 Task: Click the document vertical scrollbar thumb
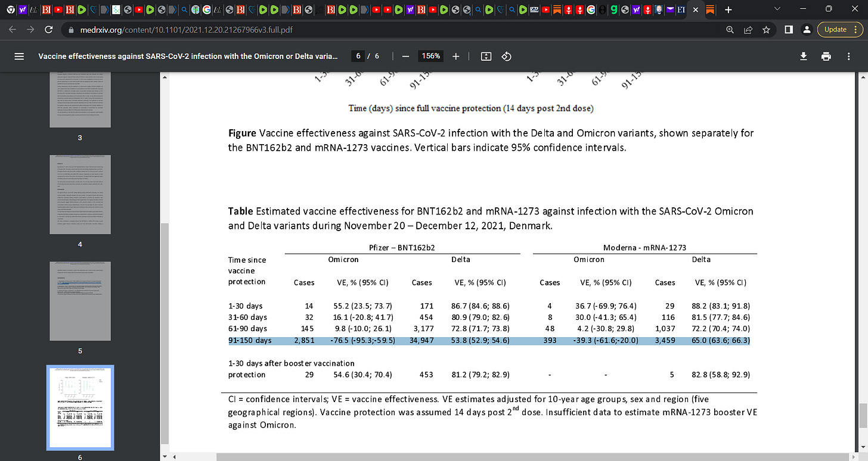(863, 416)
